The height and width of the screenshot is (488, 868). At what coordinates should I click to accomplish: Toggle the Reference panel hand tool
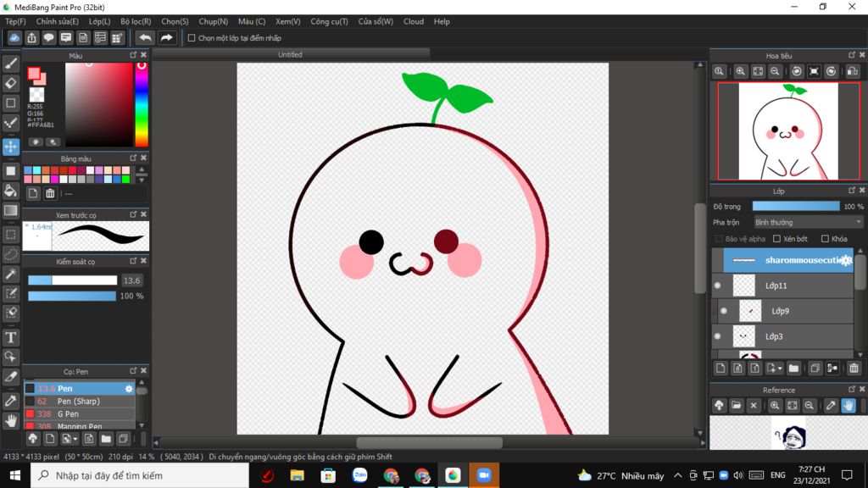point(849,406)
